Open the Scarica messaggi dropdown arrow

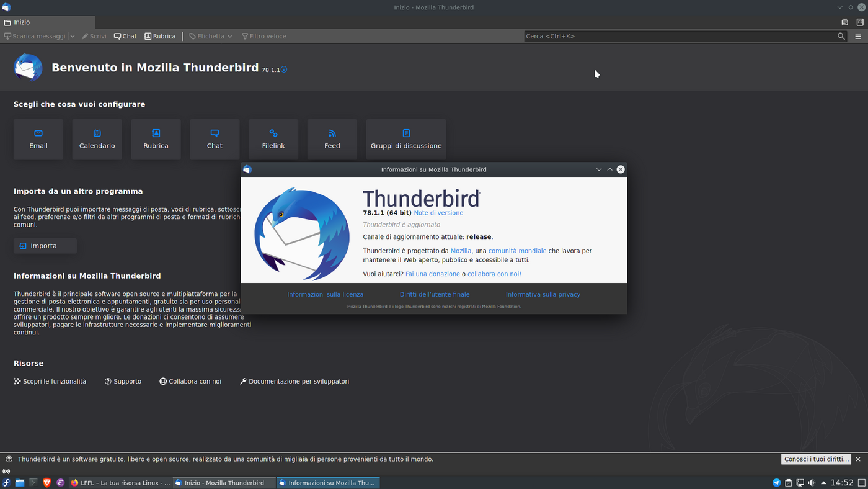click(72, 36)
